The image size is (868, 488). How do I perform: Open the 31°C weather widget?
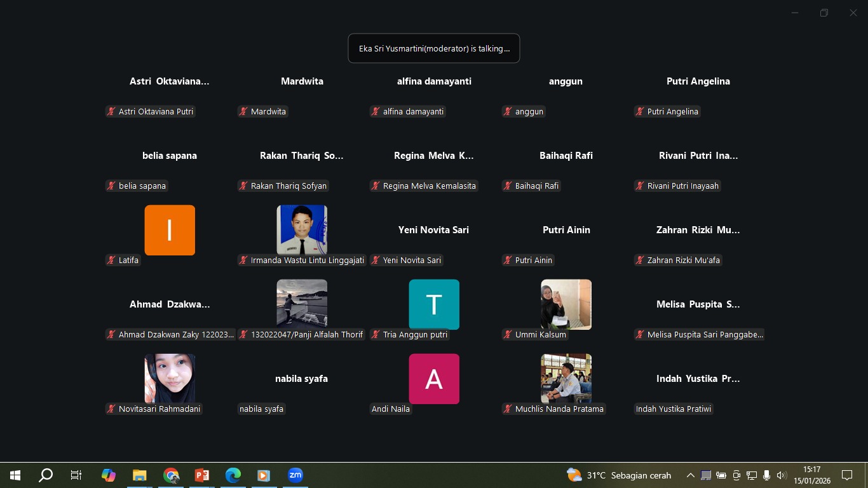(618, 475)
